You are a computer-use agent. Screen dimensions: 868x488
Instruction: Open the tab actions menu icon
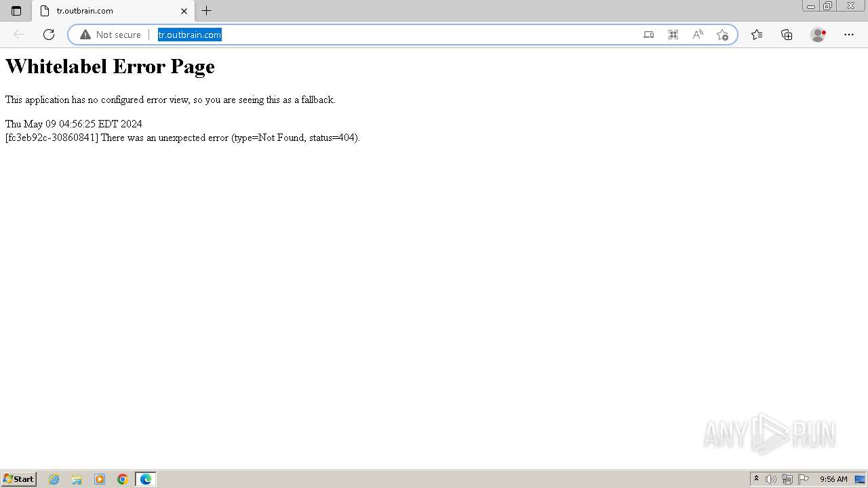(x=16, y=11)
